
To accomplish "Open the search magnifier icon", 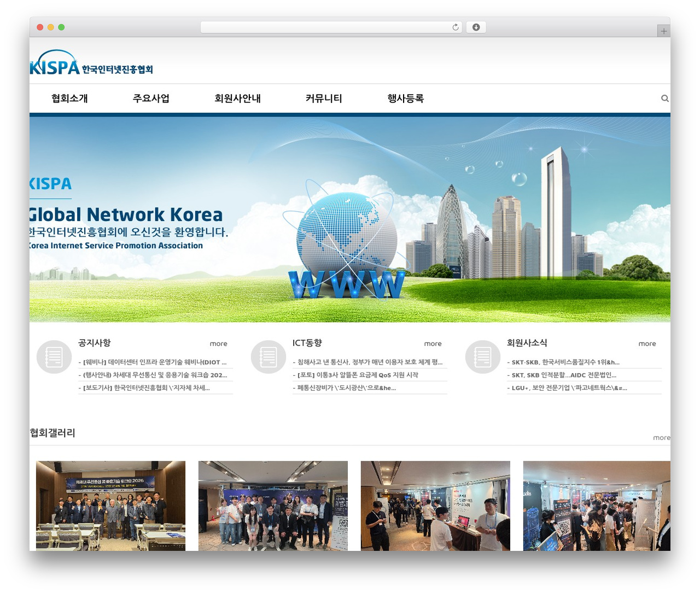I will point(664,98).
